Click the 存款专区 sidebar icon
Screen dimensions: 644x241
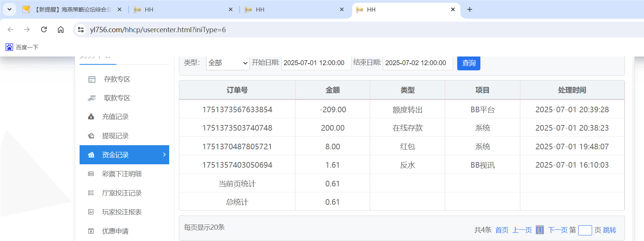tap(92, 79)
